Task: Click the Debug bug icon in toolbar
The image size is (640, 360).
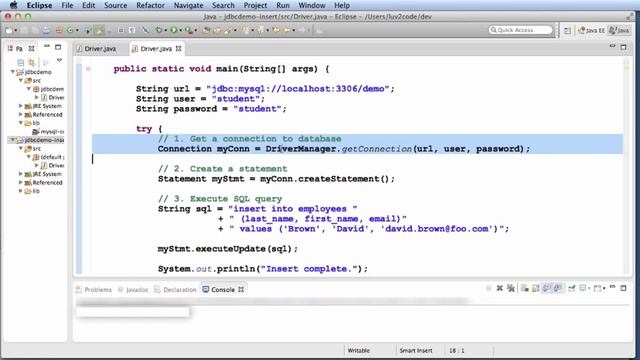Action: [159, 30]
